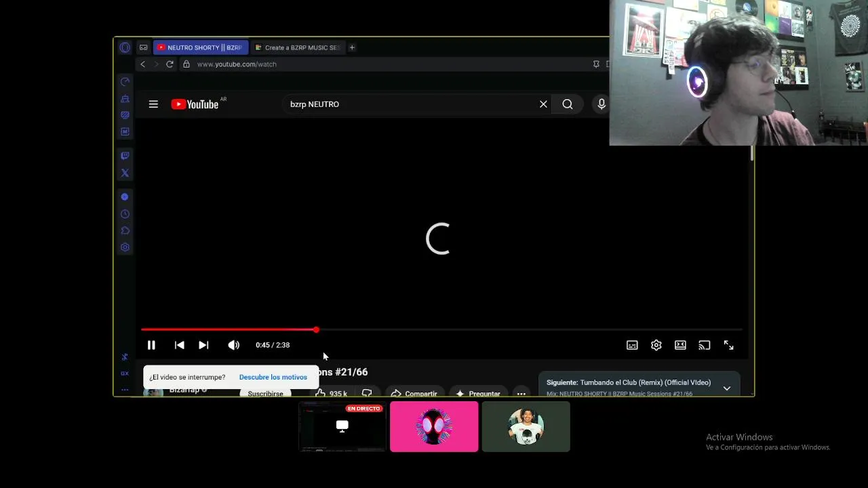Dislike the video with thumbs down
The image size is (868, 488).
367,393
